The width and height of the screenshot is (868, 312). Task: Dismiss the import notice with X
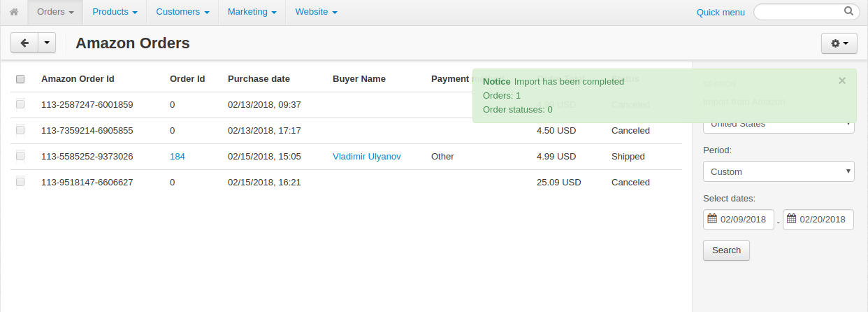(x=842, y=80)
